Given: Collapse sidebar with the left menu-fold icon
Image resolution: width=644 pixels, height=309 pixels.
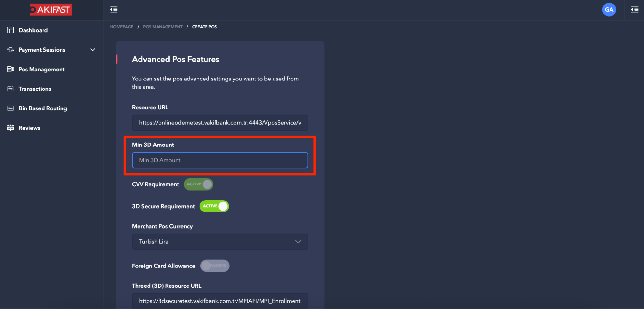Looking at the screenshot, I should click(x=114, y=10).
